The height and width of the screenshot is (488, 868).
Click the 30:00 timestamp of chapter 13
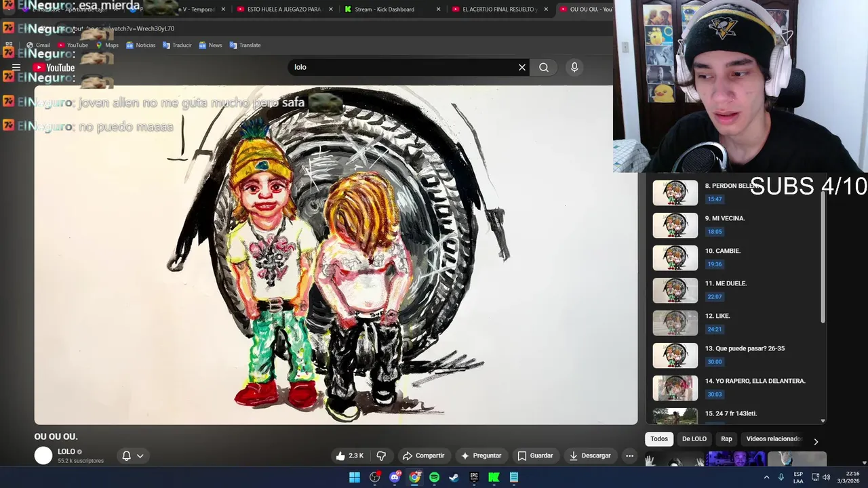click(x=715, y=362)
